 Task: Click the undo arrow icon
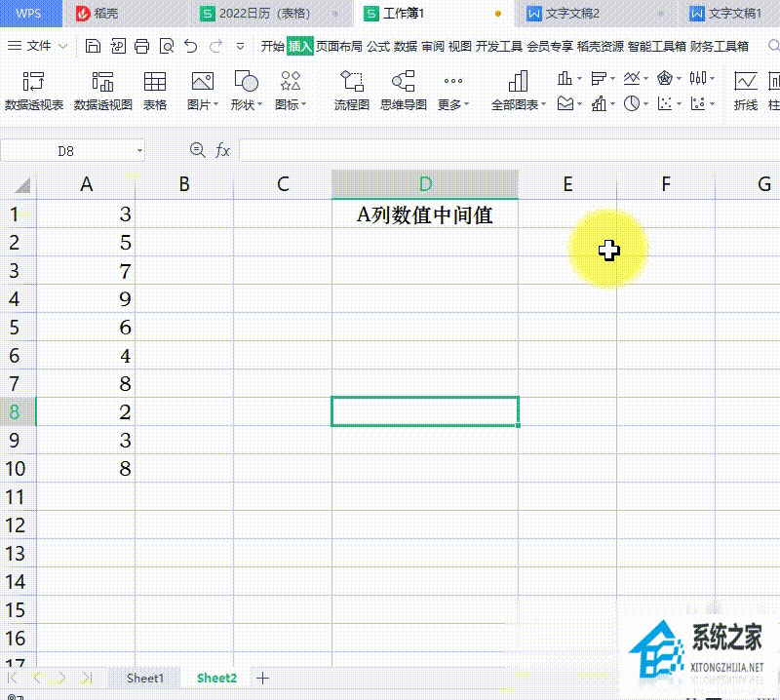pyautogui.click(x=190, y=46)
